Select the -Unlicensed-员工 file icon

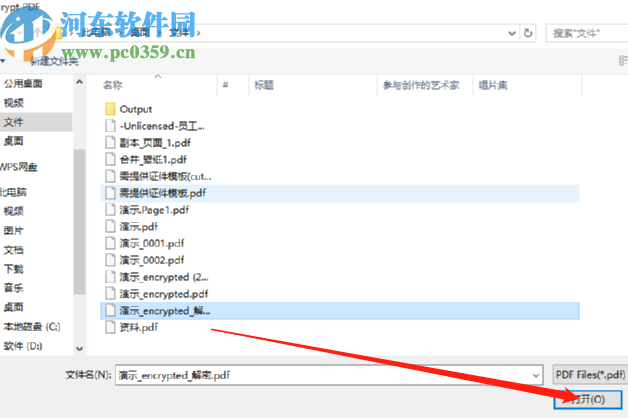[110, 126]
